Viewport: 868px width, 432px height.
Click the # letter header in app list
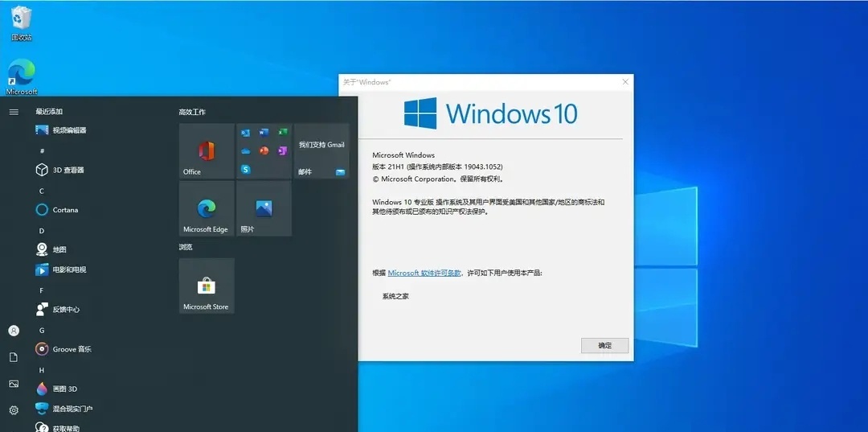pyautogui.click(x=42, y=150)
